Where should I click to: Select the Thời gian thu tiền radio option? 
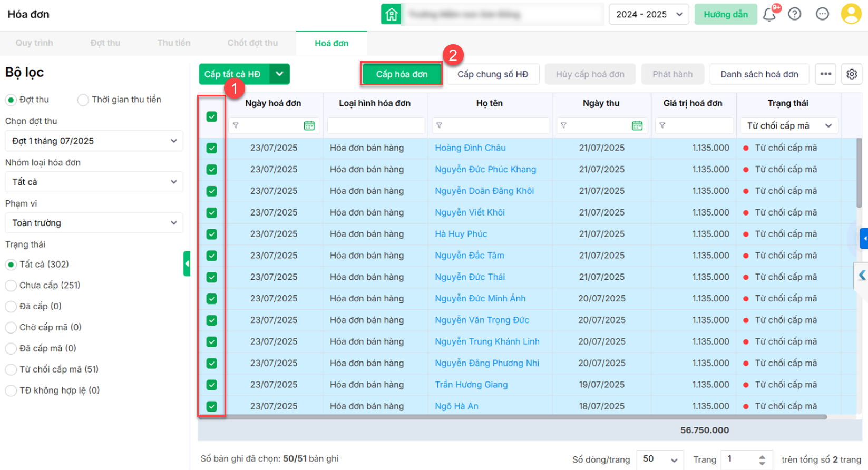click(x=83, y=100)
